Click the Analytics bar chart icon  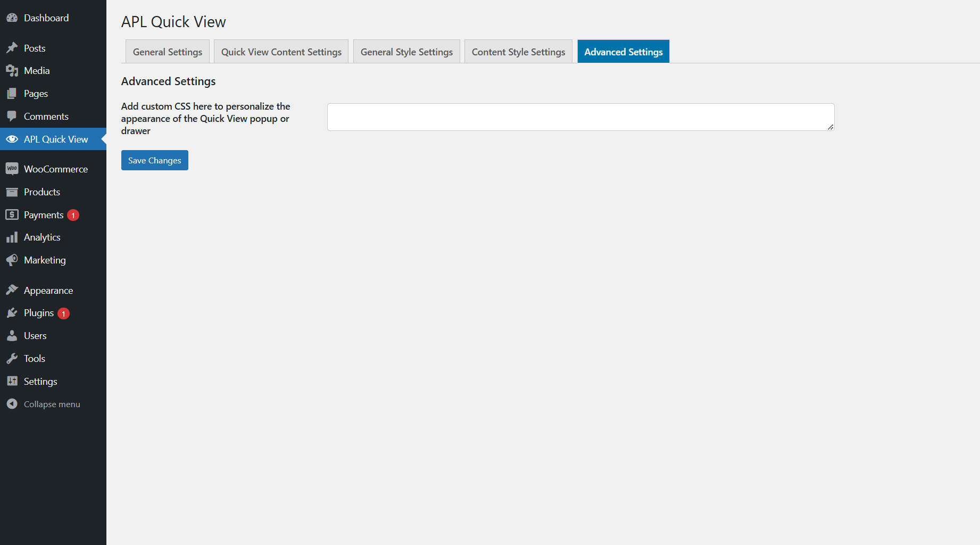[12, 237]
